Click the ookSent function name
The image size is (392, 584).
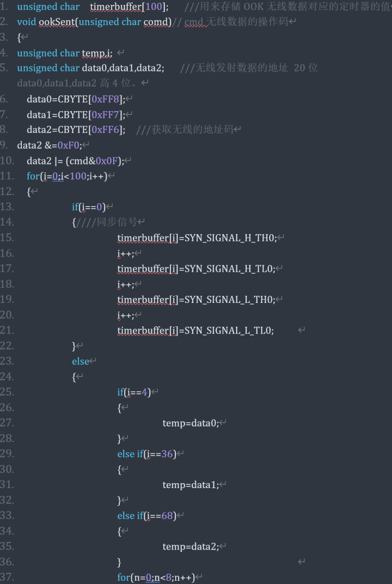pos(57,22)
